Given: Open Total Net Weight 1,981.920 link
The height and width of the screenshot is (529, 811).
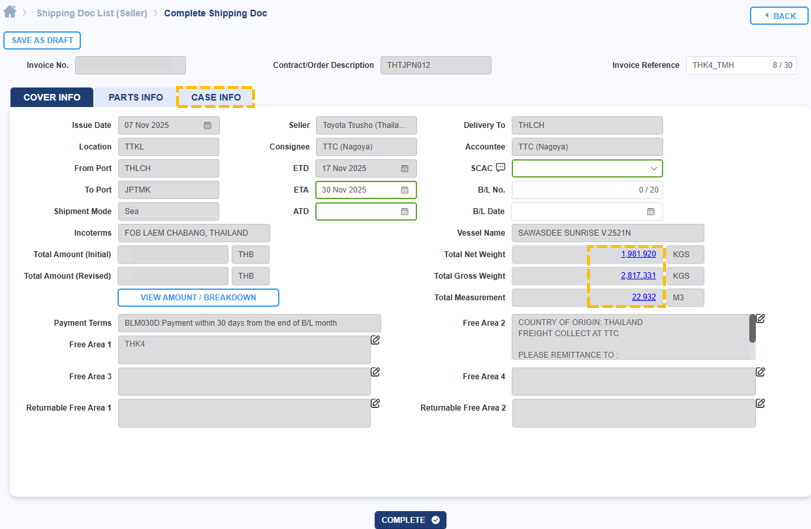Looking at the screenshot, I should click(x=638, y=254).
